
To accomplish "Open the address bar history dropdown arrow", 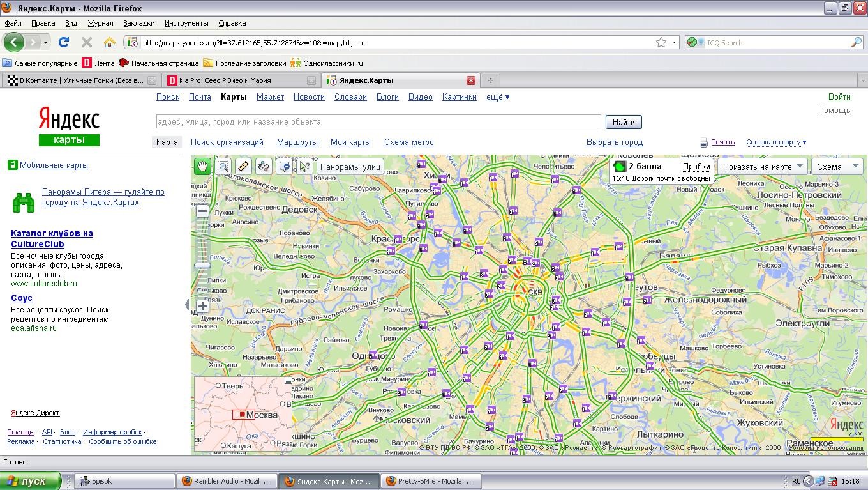I will click(674, 43).
